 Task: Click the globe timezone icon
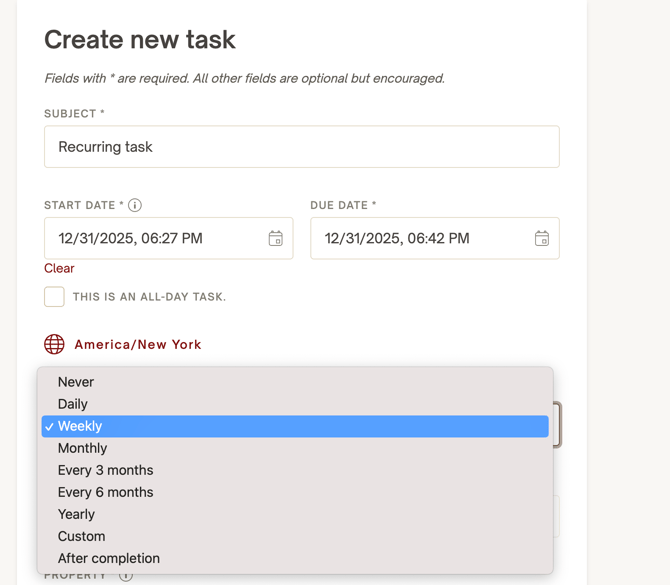[x=54, y=344]
